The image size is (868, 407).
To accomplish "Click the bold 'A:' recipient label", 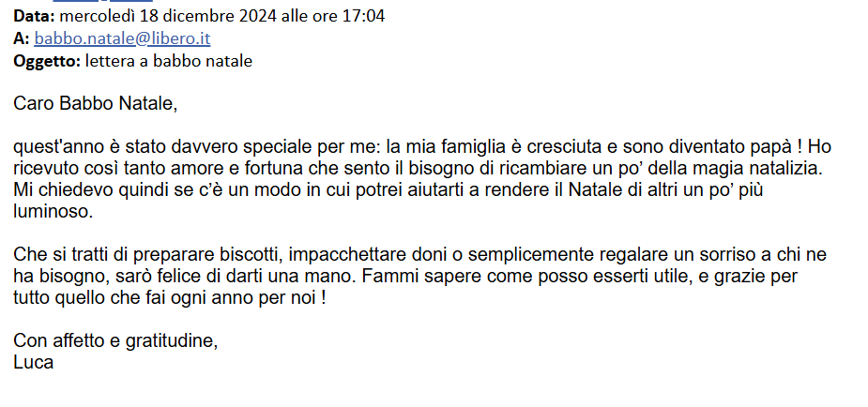I will [21, 38].
